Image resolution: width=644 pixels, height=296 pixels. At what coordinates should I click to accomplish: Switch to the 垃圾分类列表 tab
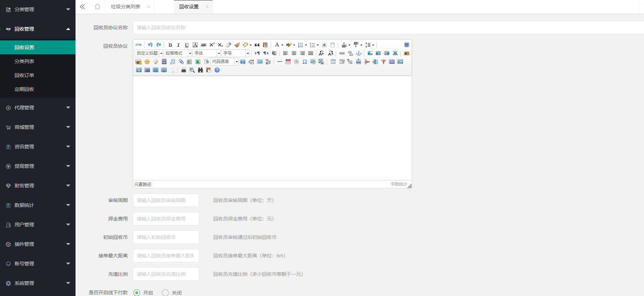coord(126,7)
